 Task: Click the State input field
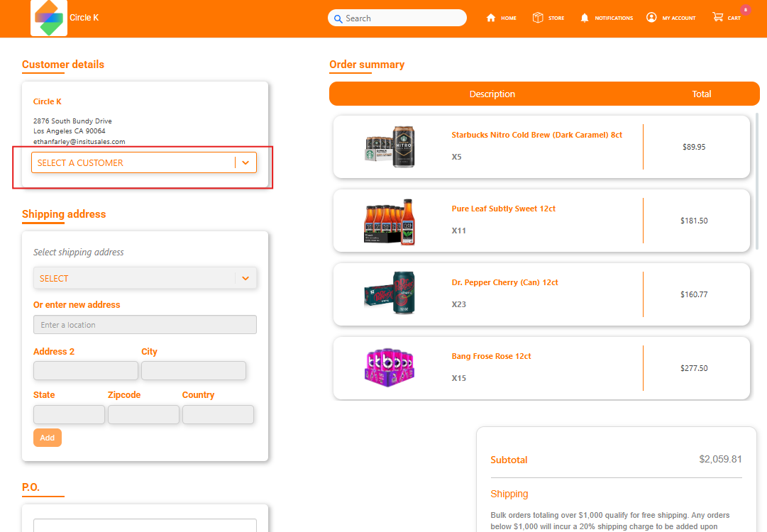[x=69, y=415]
